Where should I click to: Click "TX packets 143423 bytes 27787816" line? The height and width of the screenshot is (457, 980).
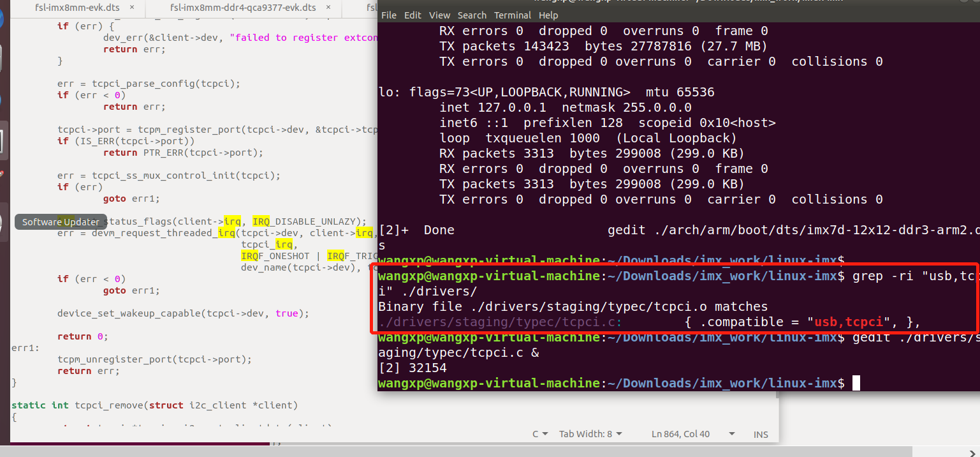pos(603,46)
